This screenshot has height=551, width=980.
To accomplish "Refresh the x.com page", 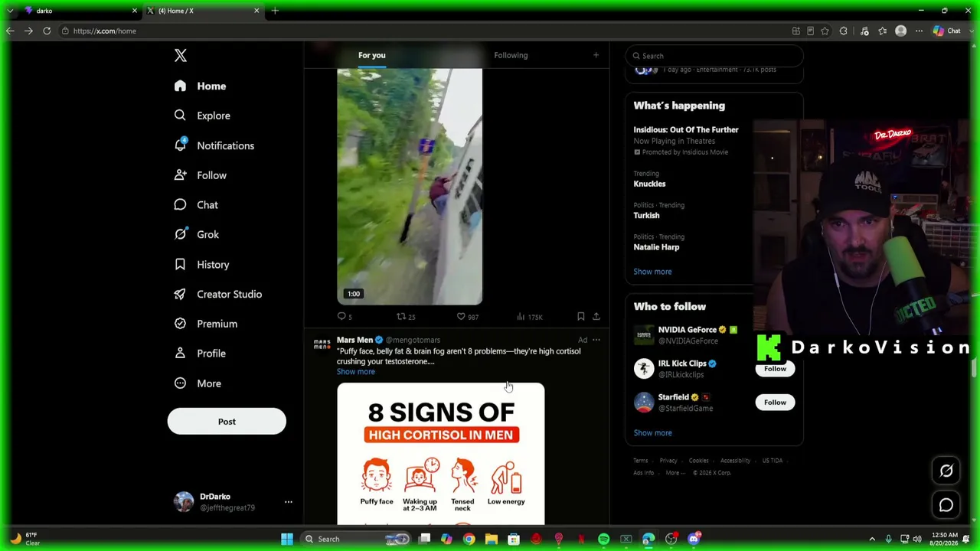I will tap(47, 31).
